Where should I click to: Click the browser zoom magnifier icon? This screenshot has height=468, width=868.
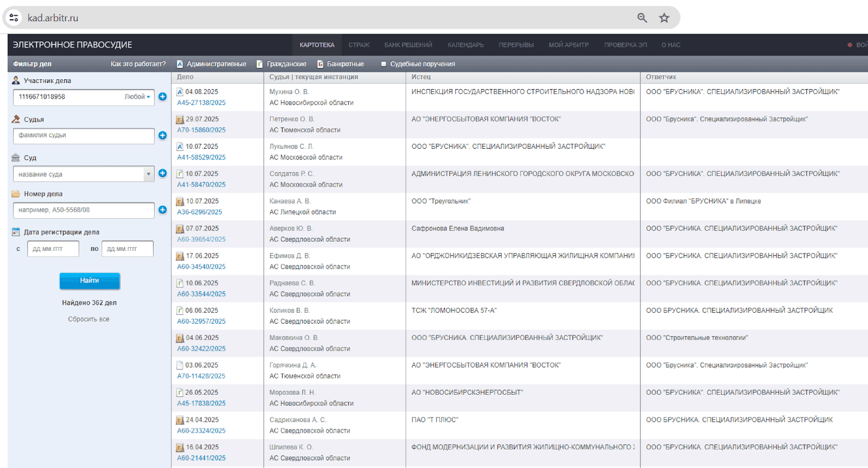(642, 18)
